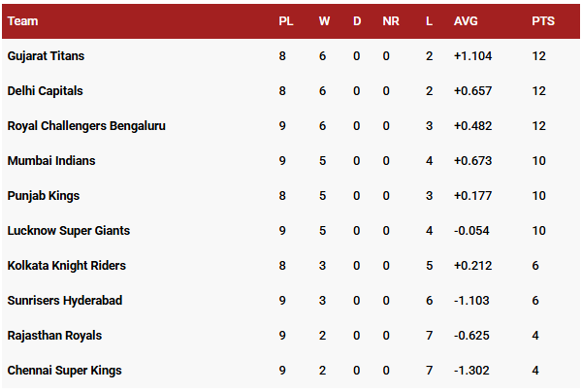Select Rajasthan Royals in the standings

click(x=54, y=336)
